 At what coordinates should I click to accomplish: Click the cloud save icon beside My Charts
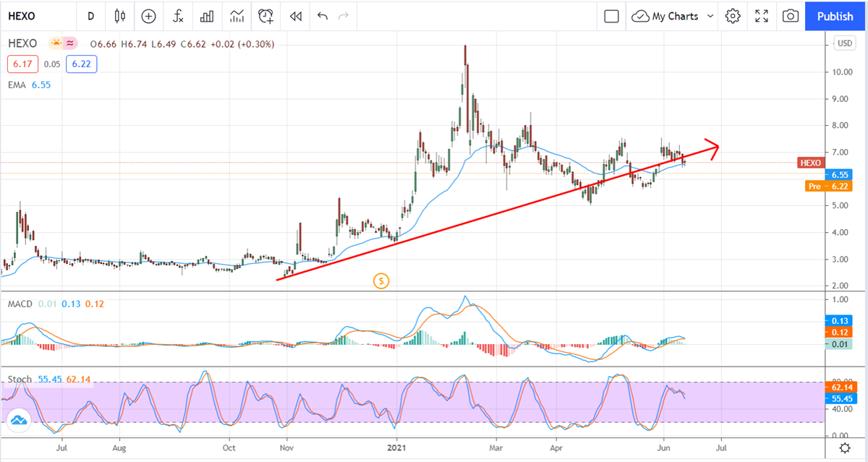point(640,16)
